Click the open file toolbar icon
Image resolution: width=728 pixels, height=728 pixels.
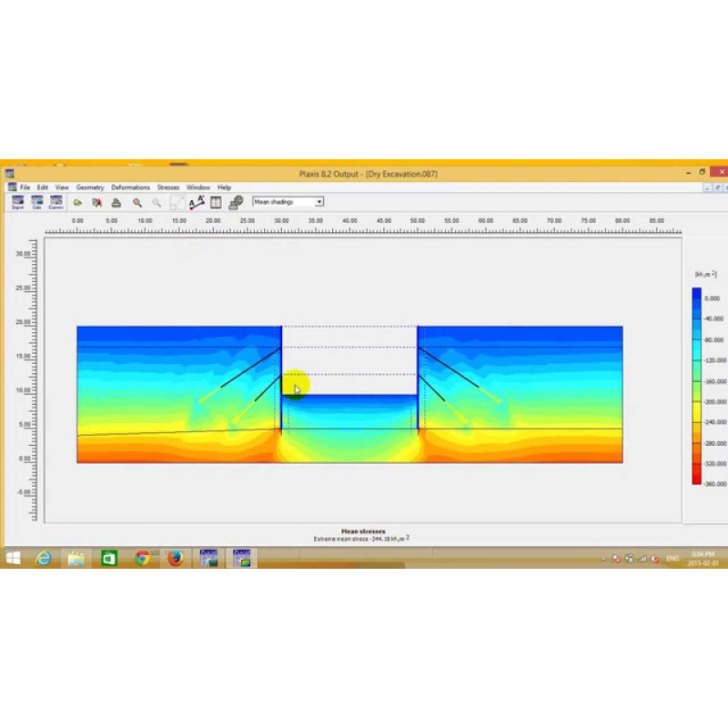click(77, 202)
